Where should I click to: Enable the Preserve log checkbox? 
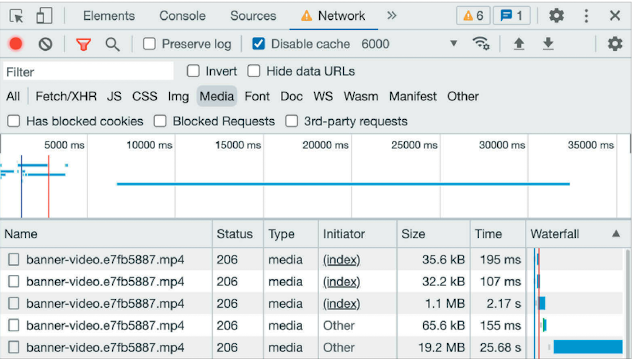pos(149,44)
